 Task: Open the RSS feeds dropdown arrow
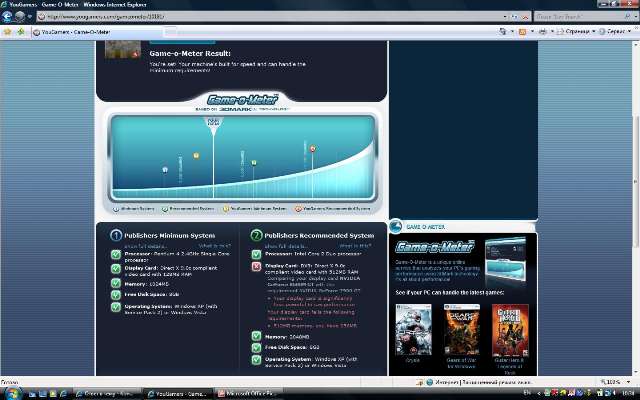[x=532, y=31]
